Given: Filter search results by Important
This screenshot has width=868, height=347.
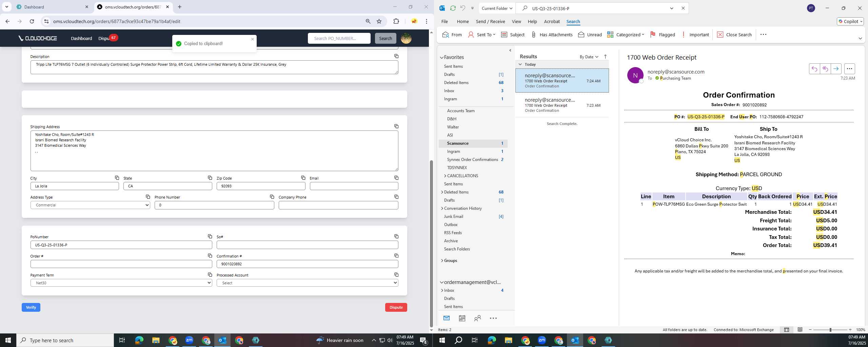Looking at the screenshot, I should click(695, 35).
